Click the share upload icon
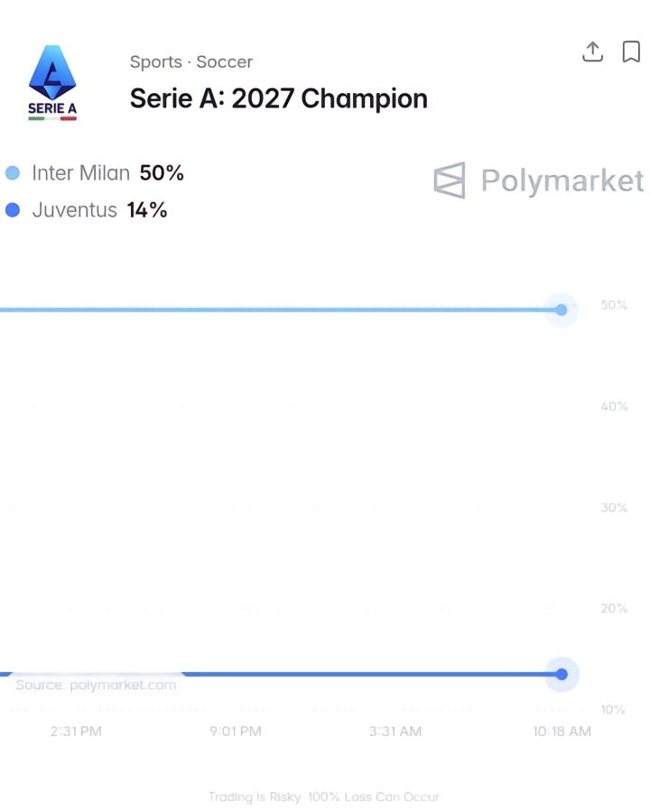 tap(592, 51)
